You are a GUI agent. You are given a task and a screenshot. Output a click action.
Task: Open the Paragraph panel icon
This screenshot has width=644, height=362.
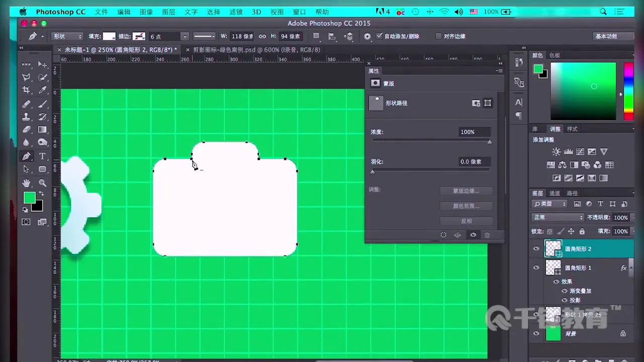(519, 116)
